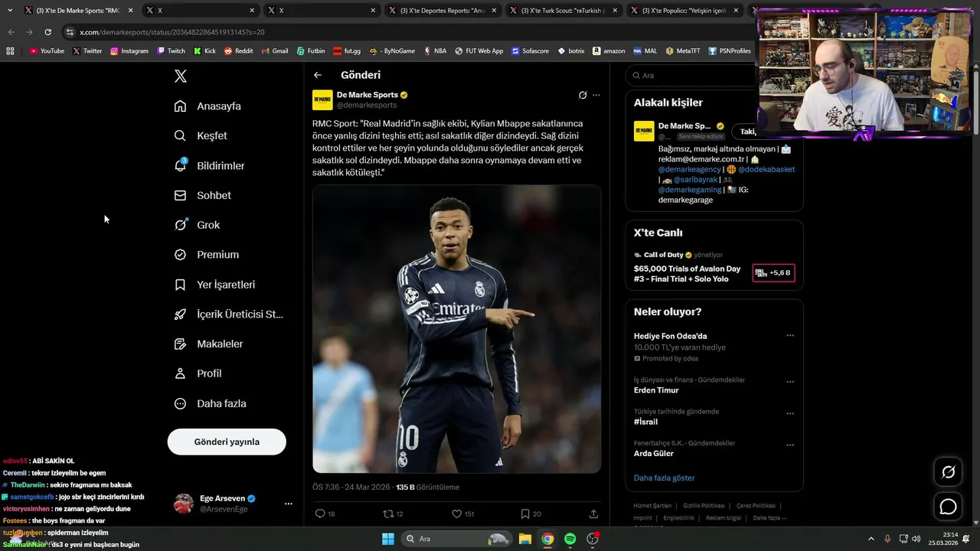Screen dimensions: 980x551
Task: Open Makaleler articles
Action: coord(208,344)
